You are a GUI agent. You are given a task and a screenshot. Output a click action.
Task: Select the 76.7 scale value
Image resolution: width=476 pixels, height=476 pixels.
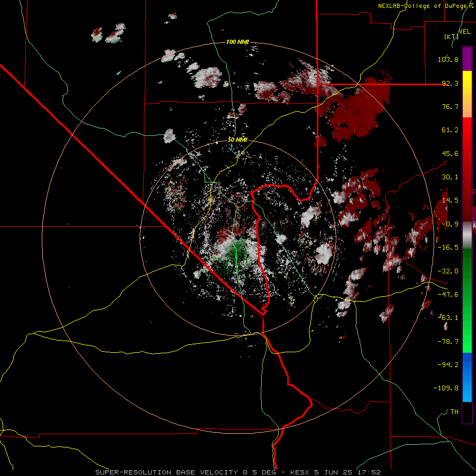[x=450, y=106]
